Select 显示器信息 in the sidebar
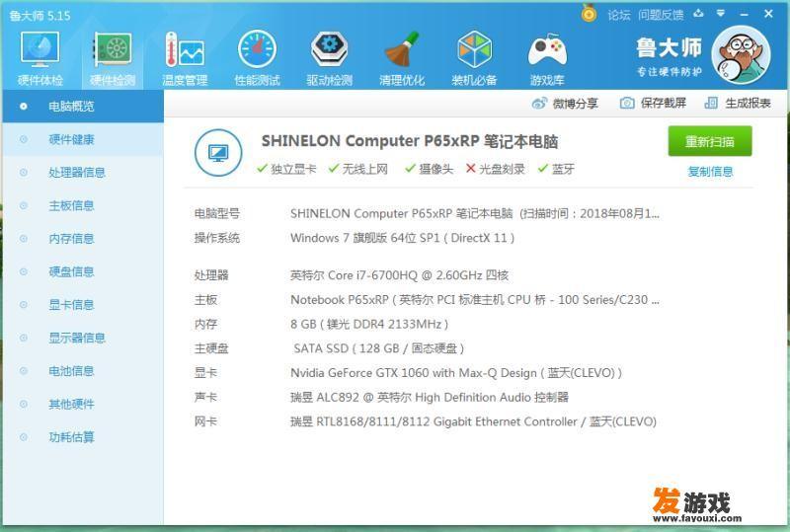790x532 pixels. click(83, 338)
